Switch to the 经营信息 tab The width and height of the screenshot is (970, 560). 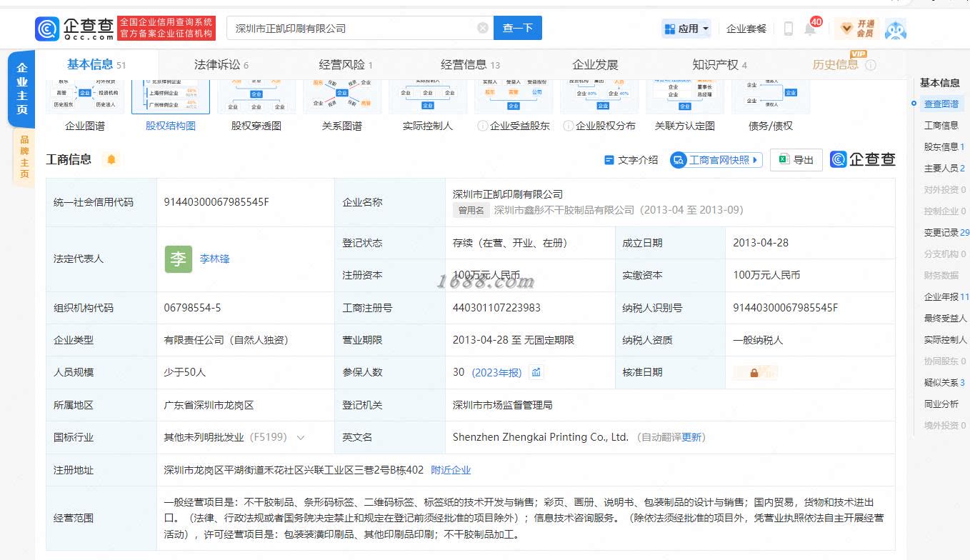(470, 65)
